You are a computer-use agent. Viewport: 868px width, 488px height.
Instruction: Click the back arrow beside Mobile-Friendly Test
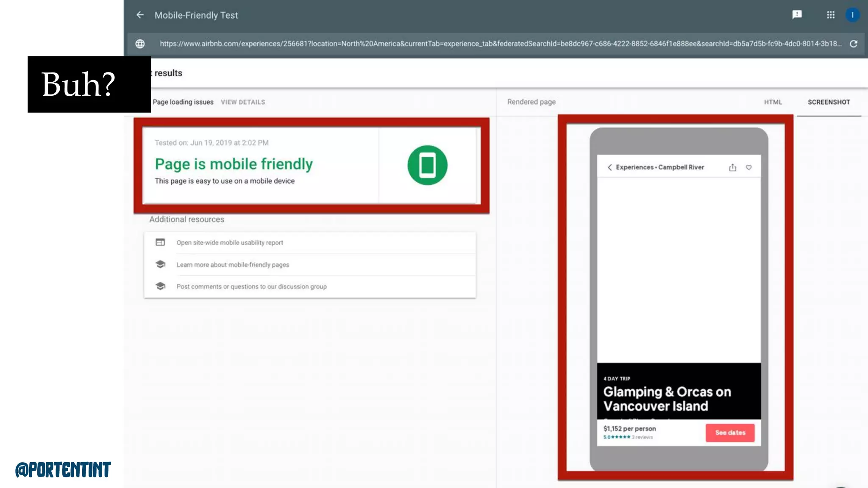140,15
